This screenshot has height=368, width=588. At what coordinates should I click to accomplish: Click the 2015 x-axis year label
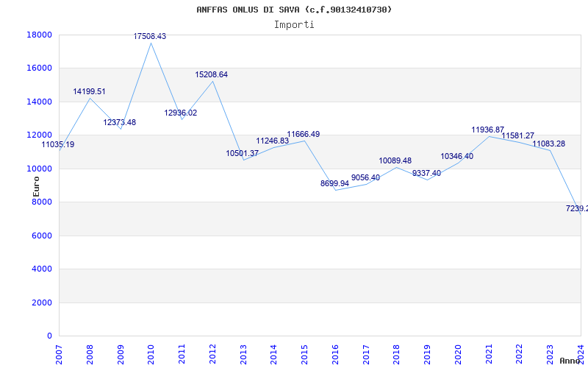[x=305, y=355]
